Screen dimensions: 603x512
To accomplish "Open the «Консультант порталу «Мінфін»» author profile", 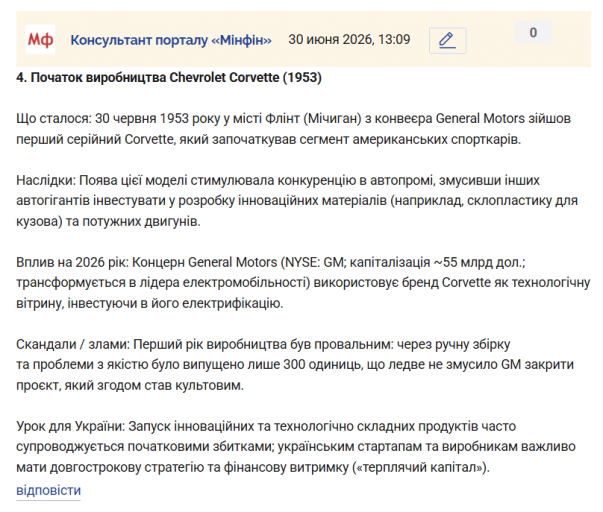I will 171,40.
